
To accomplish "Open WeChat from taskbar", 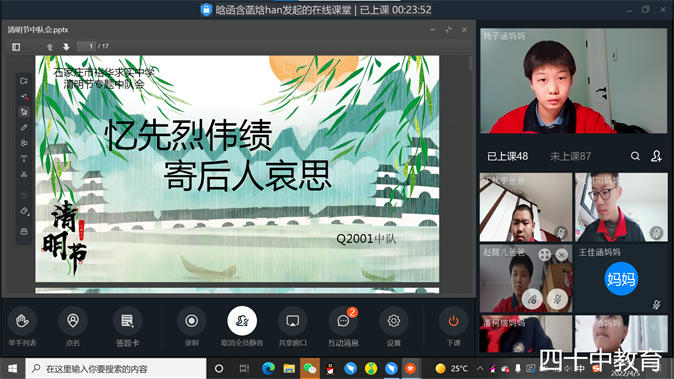I will tap(310, 369).
